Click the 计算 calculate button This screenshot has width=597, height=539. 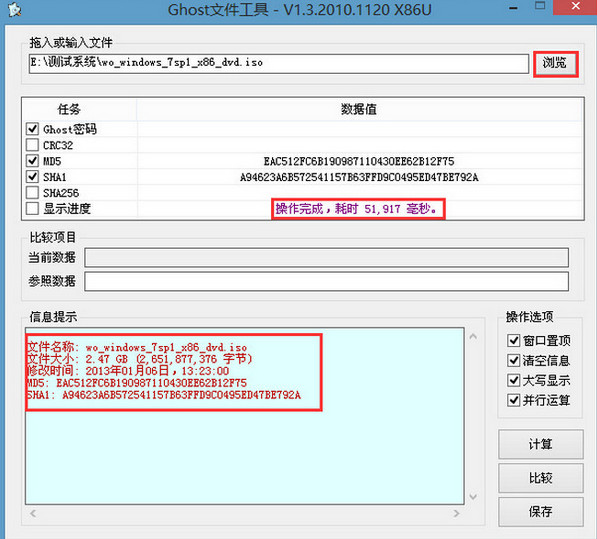click(x=541, y=444)
